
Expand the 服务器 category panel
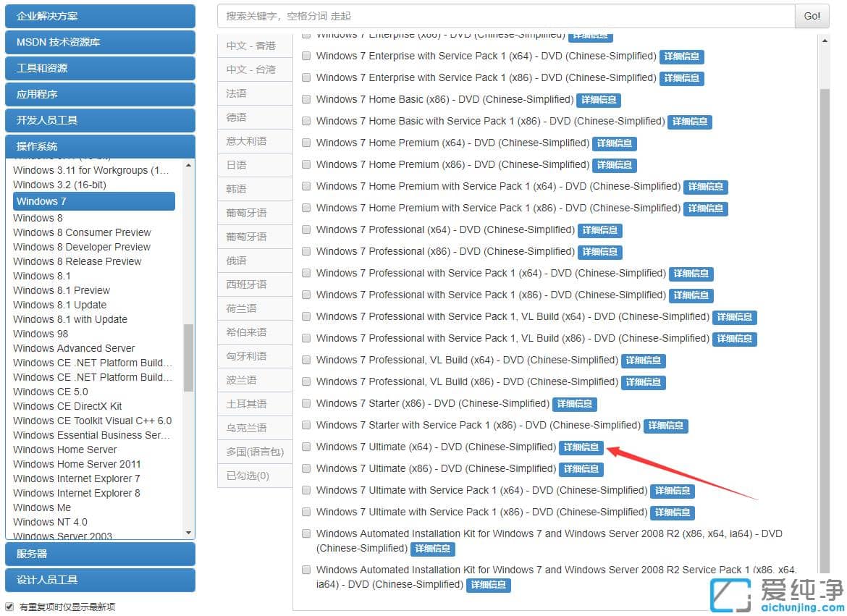(100, 554)
